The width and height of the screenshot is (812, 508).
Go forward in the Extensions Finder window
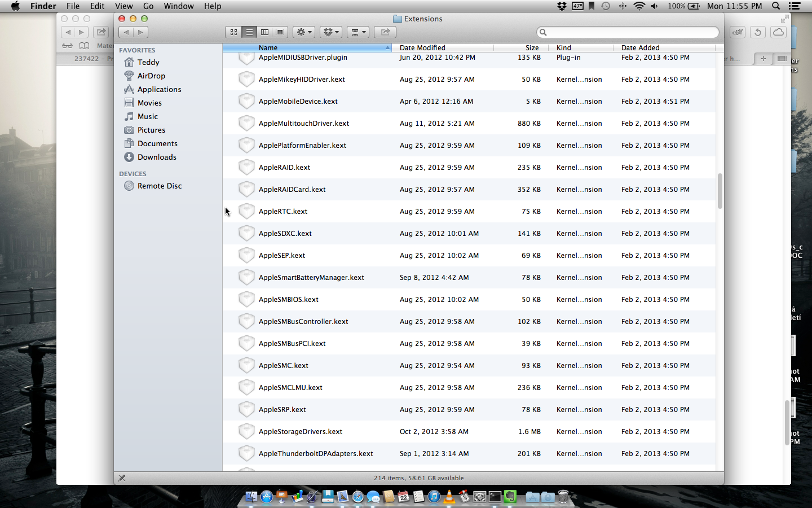(x=141, y=32)
